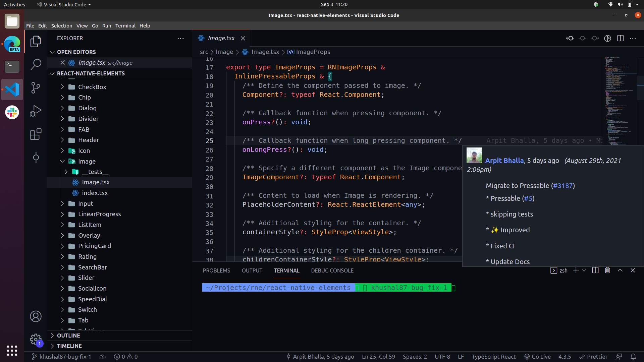Kill the active terminal with trash icon

[x=607, y=270]
